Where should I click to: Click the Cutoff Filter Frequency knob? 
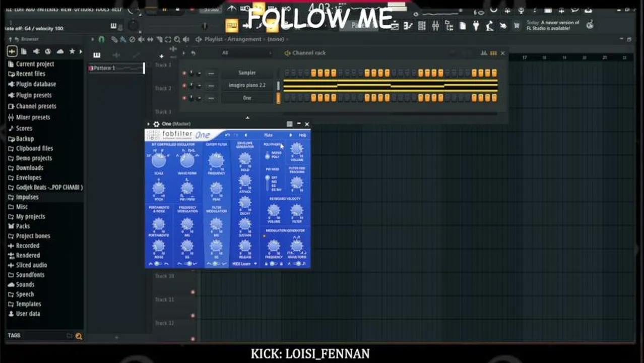(216, 160)
